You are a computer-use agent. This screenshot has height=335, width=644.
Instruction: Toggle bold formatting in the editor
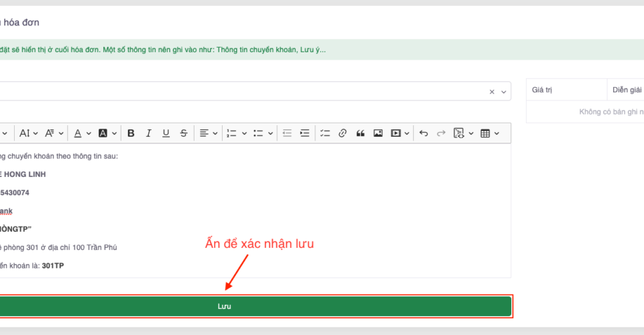[x=131, y=133]
